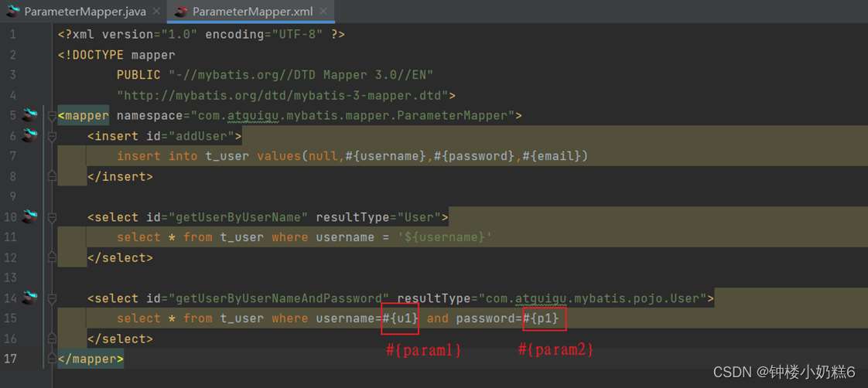Click the MyBatis gutter icon beside the mapper tag
The image size is (868, 388).
click(x=29, y=115)
